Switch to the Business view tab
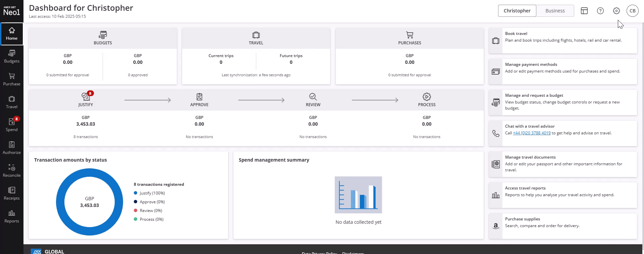 pyautogui.click(x=555, y=11)
